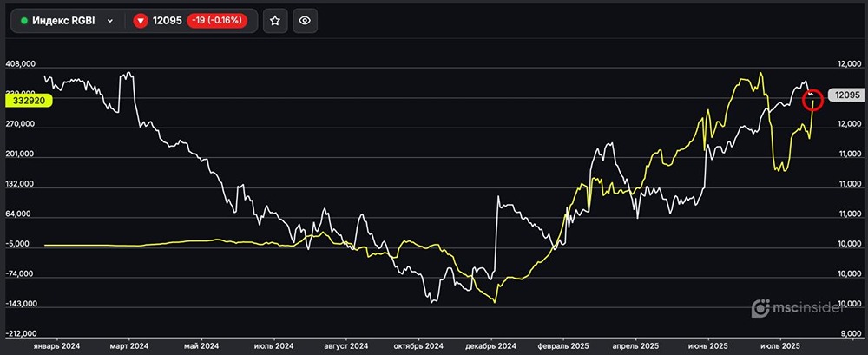
Task: Click the mscinsider watermark logo icon
Action: click(x=760, y=307)
